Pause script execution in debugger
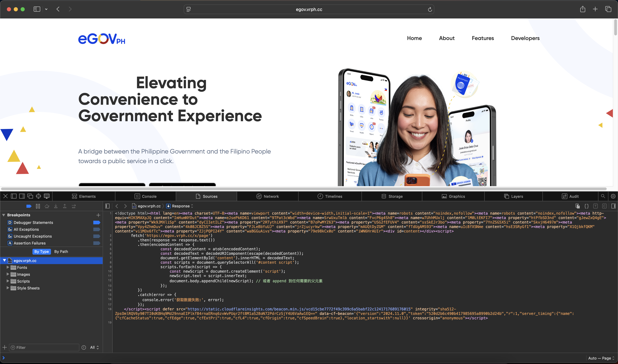 click(x=38, y=206)
